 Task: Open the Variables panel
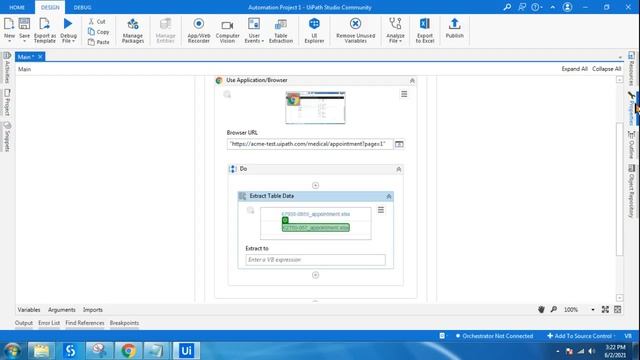[x=29, y=310]
